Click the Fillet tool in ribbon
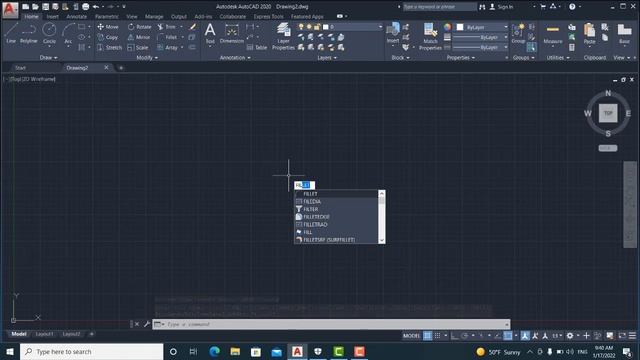Viewport: 640px width, 360px height. (167, 37)
